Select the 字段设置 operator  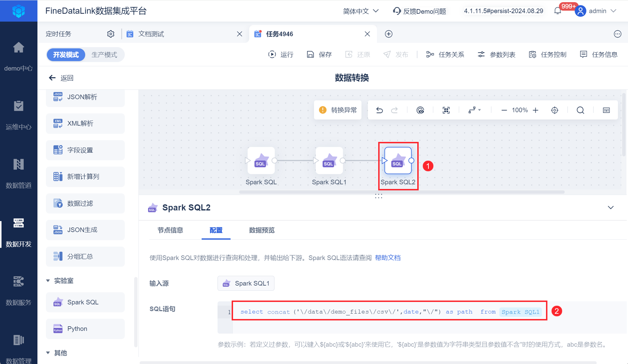pyautogui.click(x=85, y=150)
